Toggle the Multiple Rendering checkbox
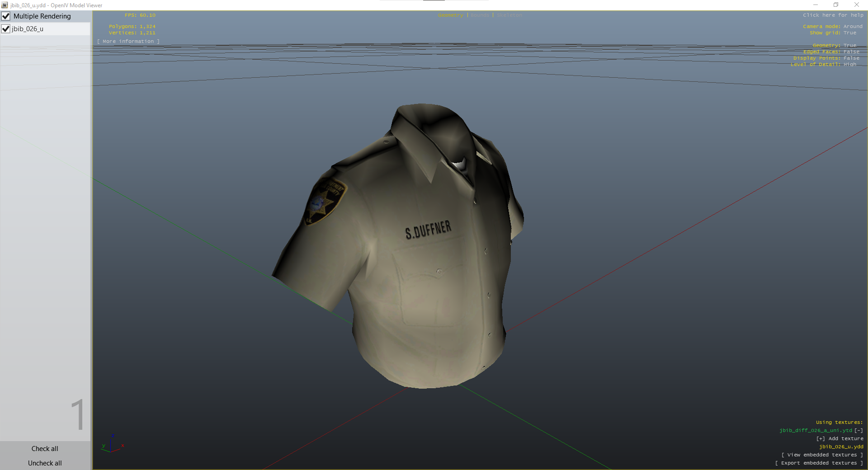This screenshot has height=470, width=868. tap(6, 16)
